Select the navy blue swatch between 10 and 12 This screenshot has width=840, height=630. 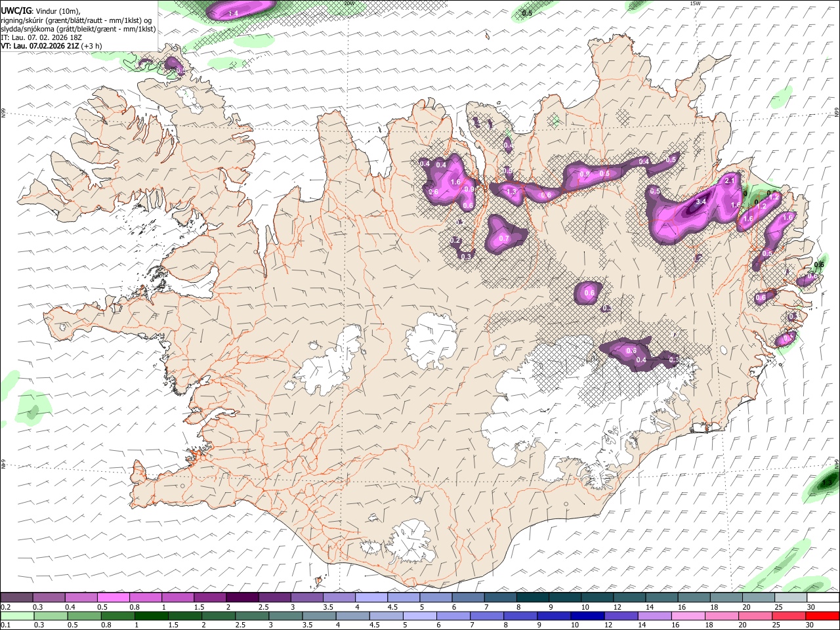click(587, 616)
